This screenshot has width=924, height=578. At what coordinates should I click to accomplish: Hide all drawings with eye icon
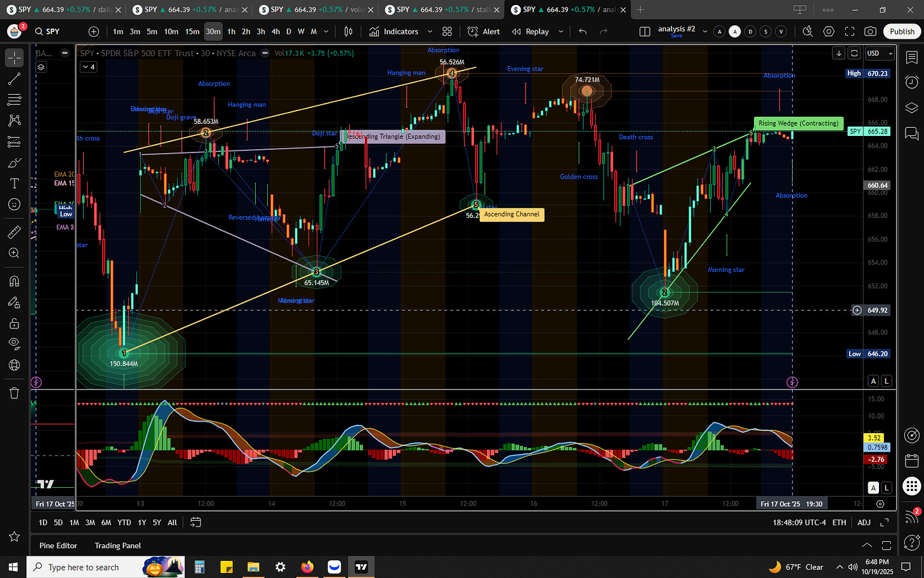[x=14, y=344]
